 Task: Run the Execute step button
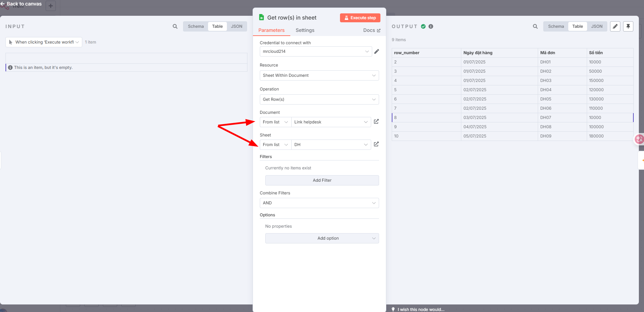click(360, 18)
